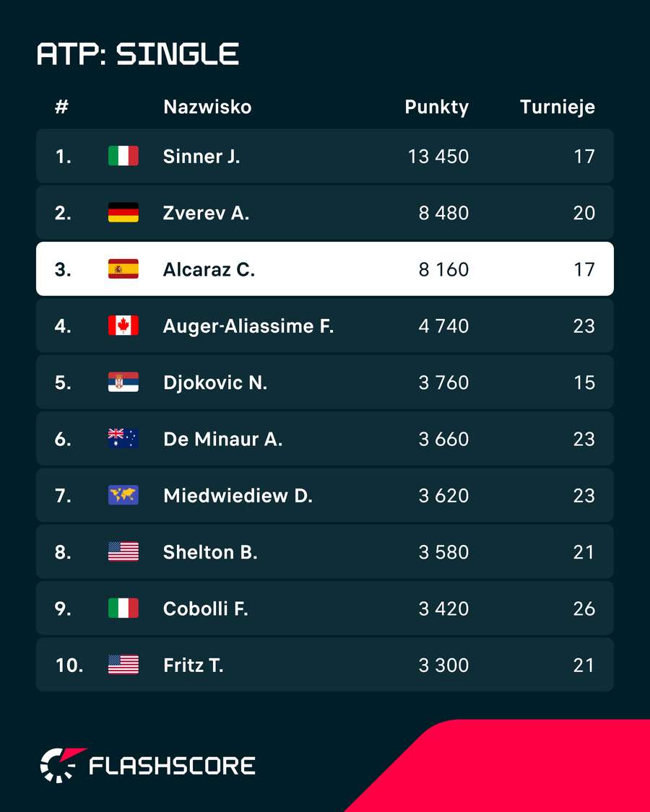Click the Italian flag beside Sinner J.
This screenshot has height=812, width=650.
point(123,156)
